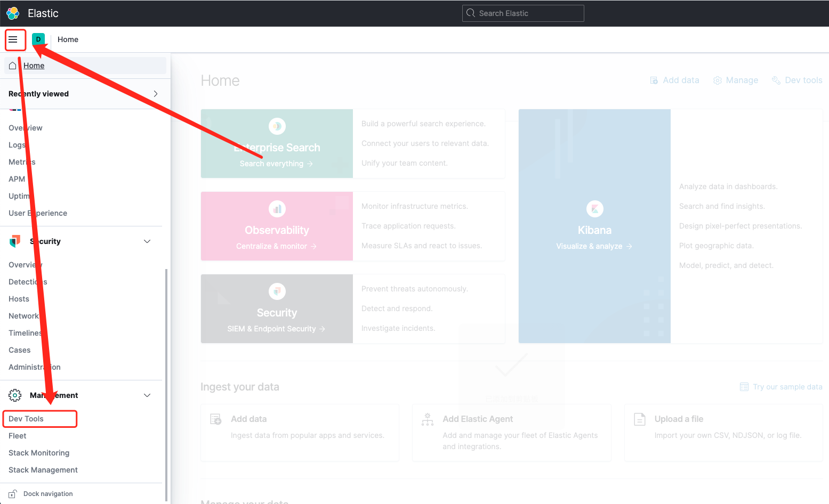Click the Enterprise Search card icon

277,126
